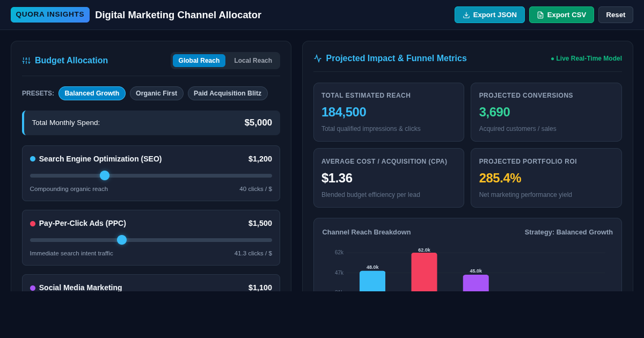
Task: Click the Search Engine Optimization (SEO) label
Action: (x=100, y=159)
